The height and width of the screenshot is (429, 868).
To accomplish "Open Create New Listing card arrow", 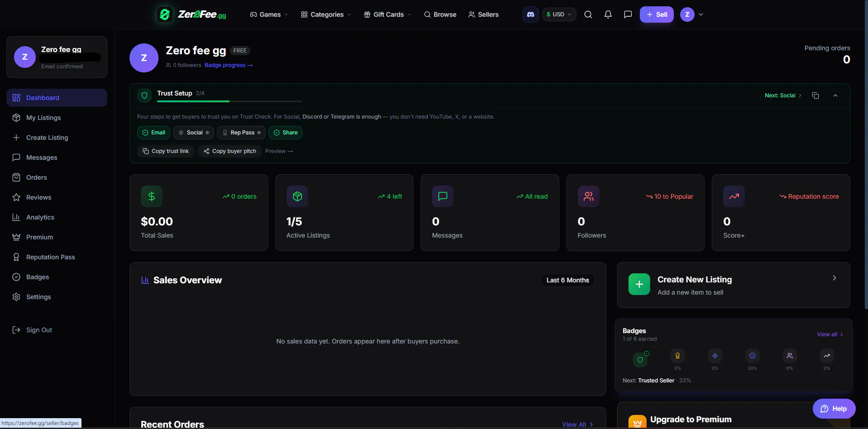I will (834, 278).
